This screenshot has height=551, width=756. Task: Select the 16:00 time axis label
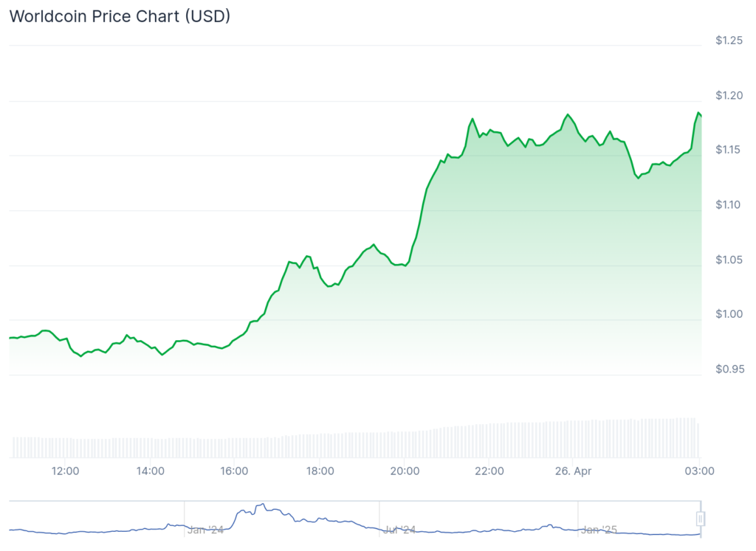pos(235,471)
